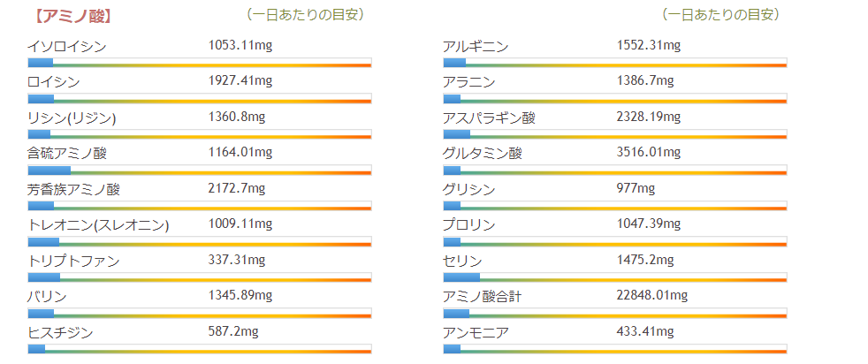
Task: Select the アスパラギン酸 label
Action: coord(489,118)
